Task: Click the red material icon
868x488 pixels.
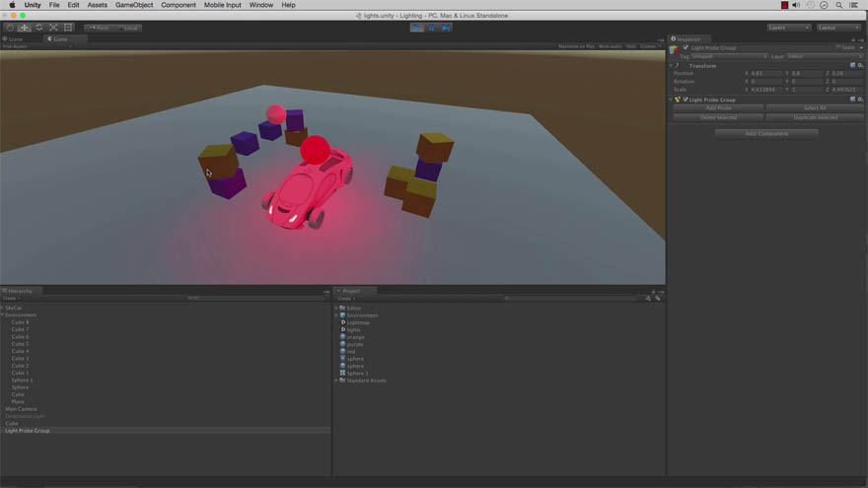Action: pyautogui.click(x=342, y=351)
